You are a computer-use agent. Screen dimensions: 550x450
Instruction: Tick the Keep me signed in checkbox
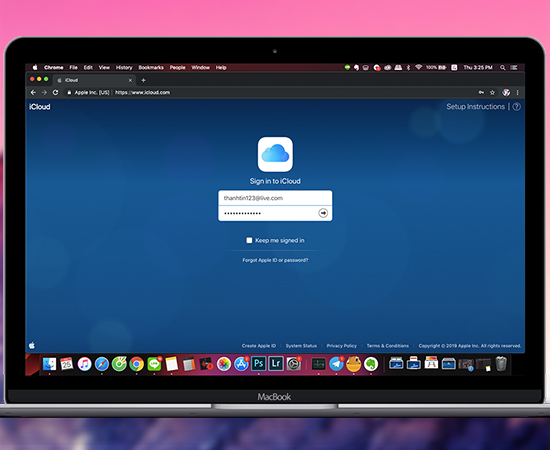249,240
